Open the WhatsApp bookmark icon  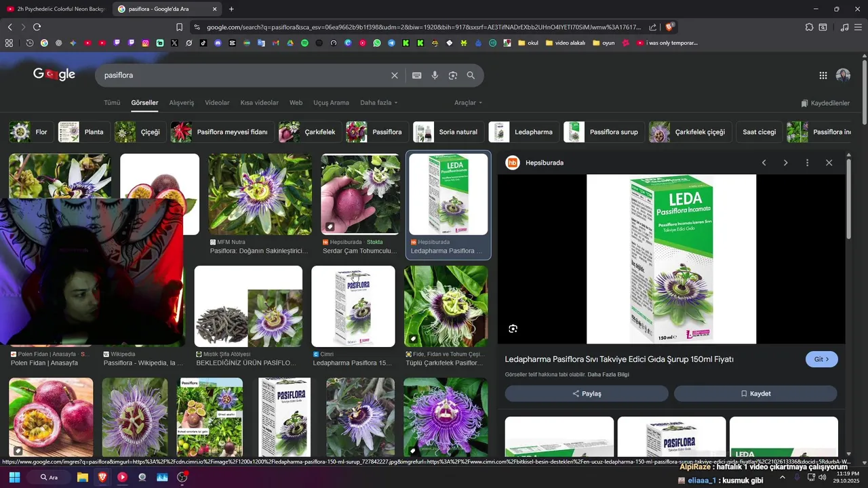point(376,43)
